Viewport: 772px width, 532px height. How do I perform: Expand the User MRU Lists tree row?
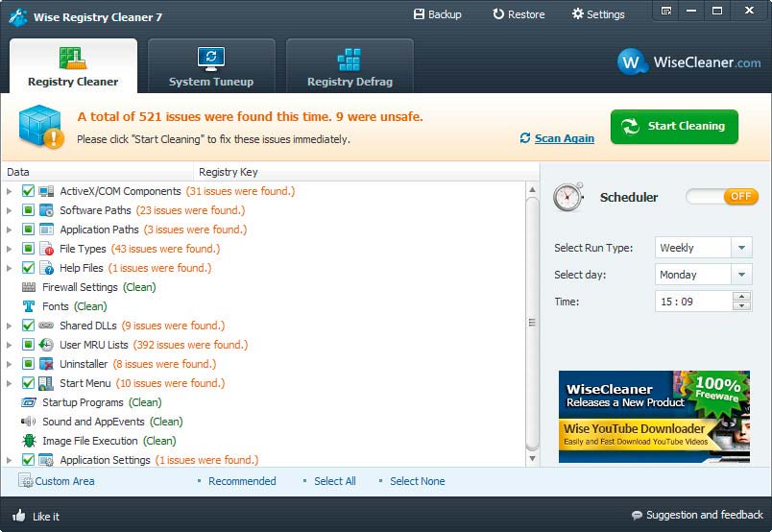click(x=9, y=345)
